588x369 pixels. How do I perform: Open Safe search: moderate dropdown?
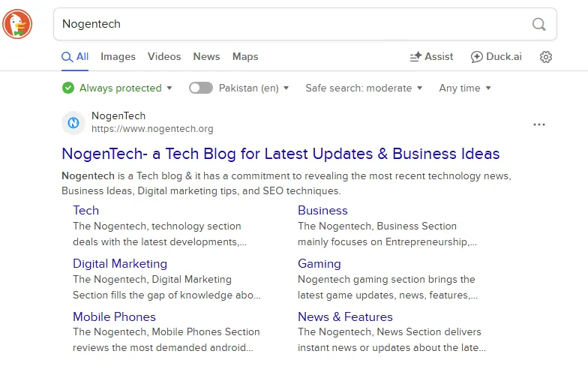tap(364, 88)
